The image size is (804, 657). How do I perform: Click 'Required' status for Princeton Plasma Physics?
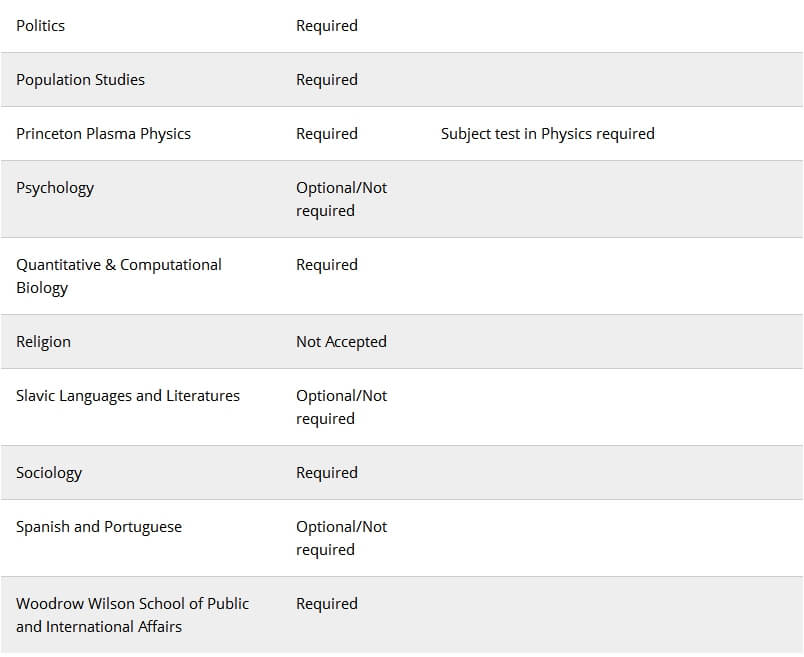[327, 134]
